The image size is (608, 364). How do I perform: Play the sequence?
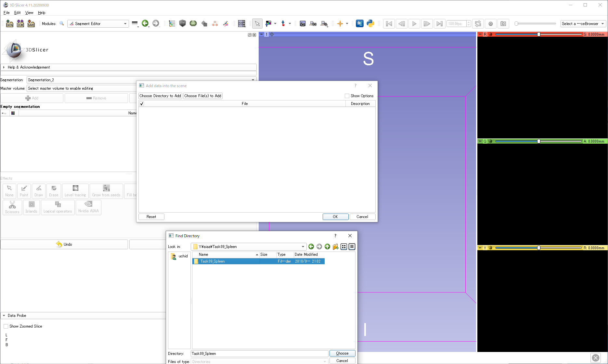(x=414, y=23)
